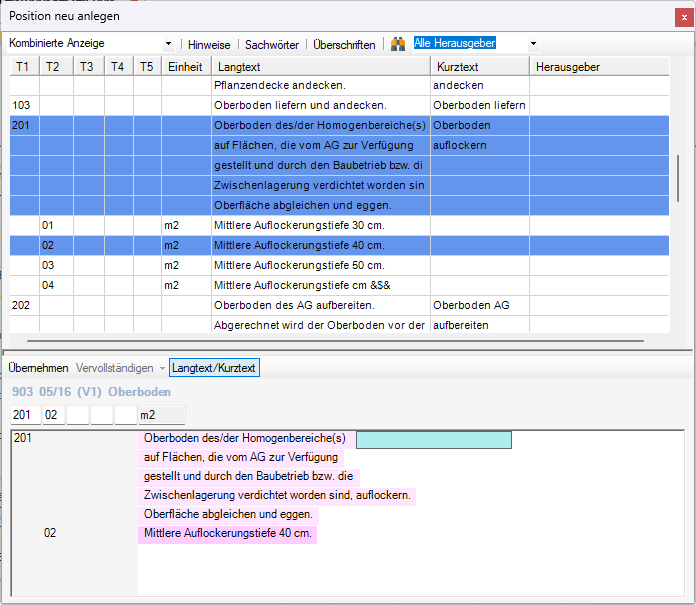Click 'auf Flächen, die vom AG' table row

pos(339,145)
